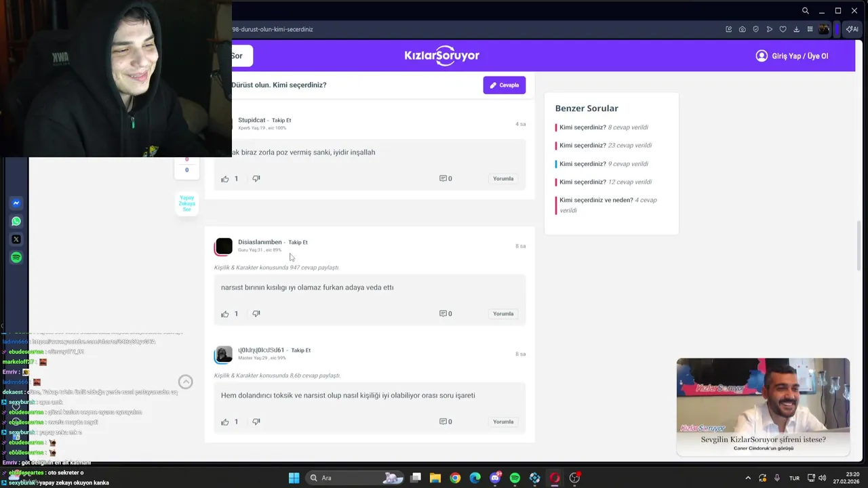Open WhatsApp in the Opera sidebar

pos(16,221)
